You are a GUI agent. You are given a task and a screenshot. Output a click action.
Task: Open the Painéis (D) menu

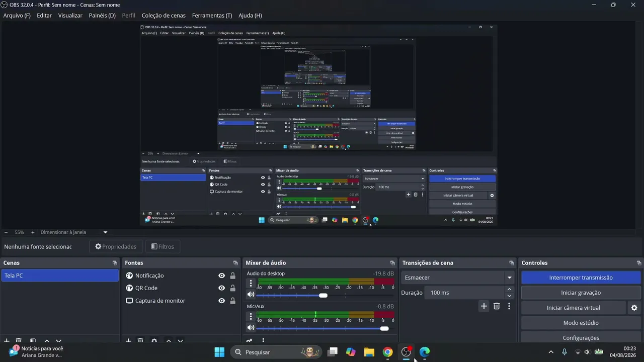[102, 16]
